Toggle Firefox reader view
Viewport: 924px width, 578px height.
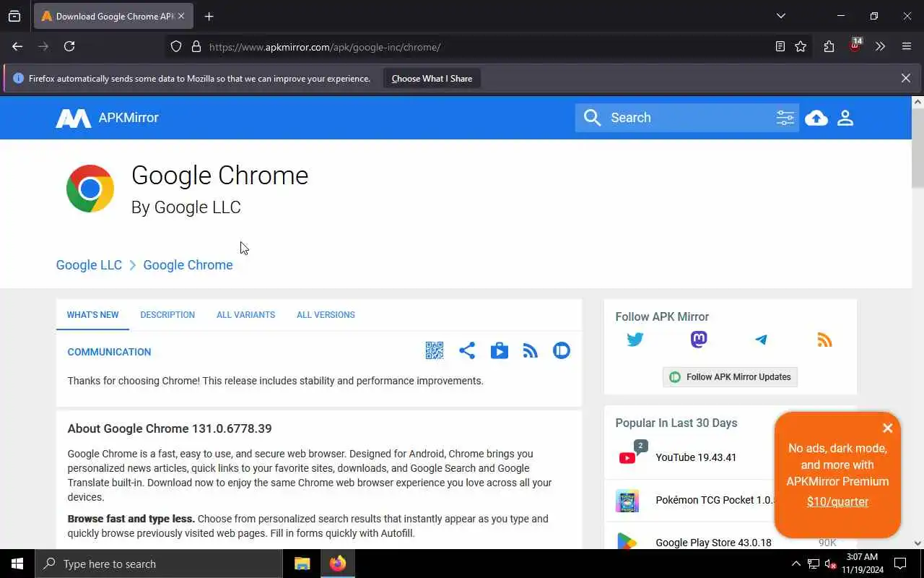point(780,46)
